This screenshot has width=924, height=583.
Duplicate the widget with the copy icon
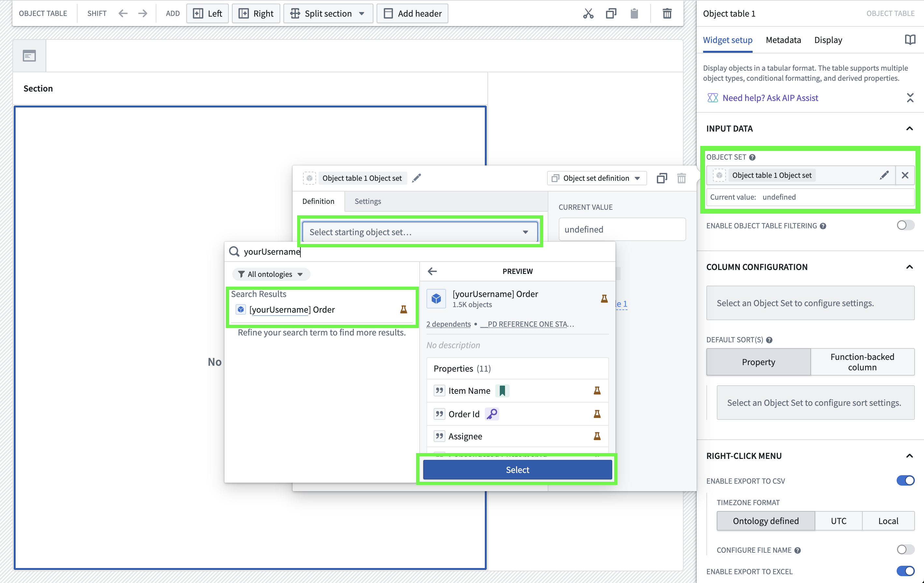(x=611, y=13)
